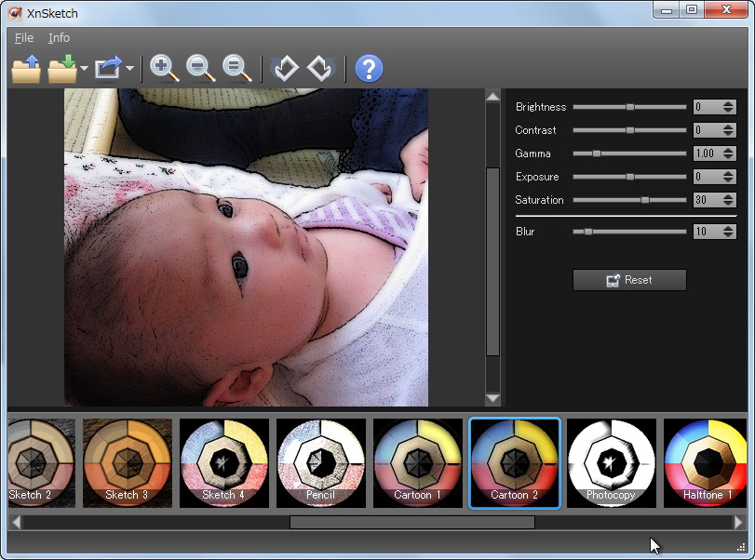
Task: Click the image preview scroll up arrow
Action: coord(492,96)
